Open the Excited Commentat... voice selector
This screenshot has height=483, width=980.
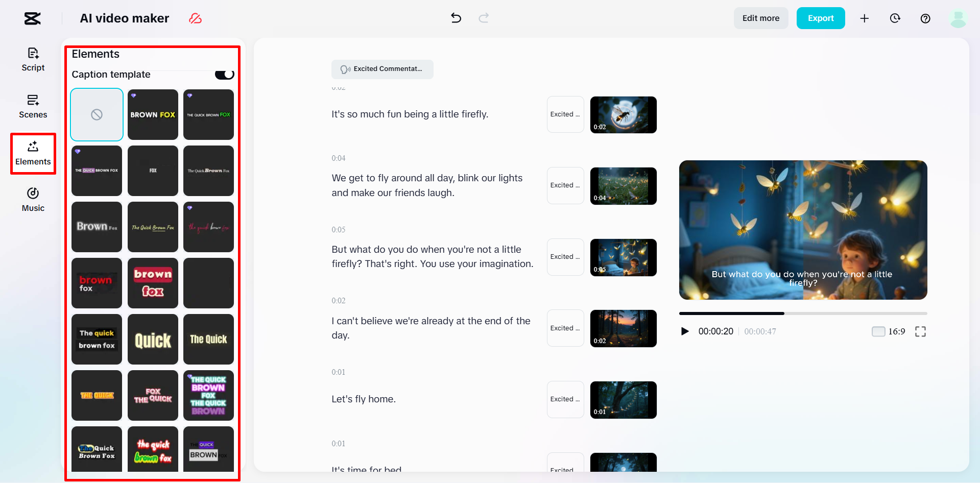click(383, 69)
